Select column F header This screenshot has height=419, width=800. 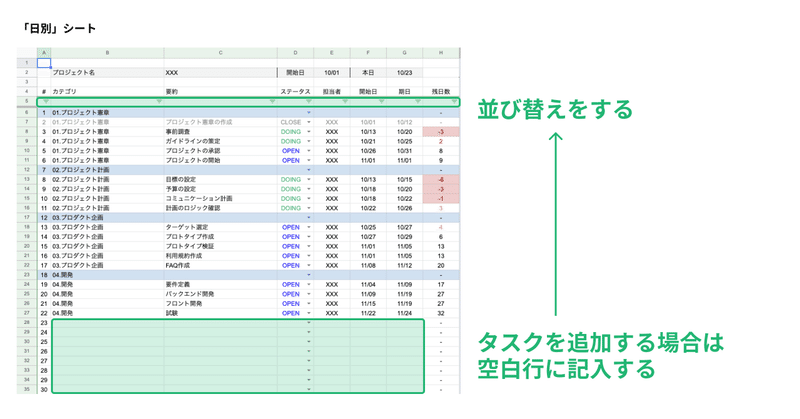point(368,53)
